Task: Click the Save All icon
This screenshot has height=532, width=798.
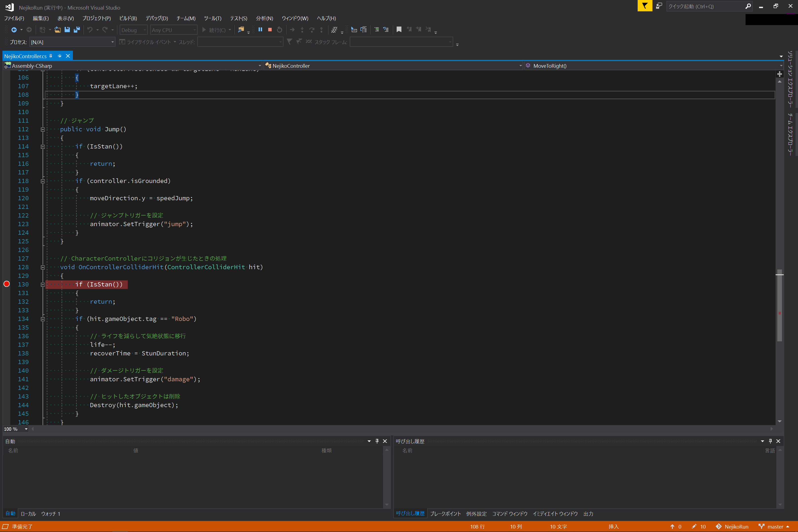Action: pos(77,30)
